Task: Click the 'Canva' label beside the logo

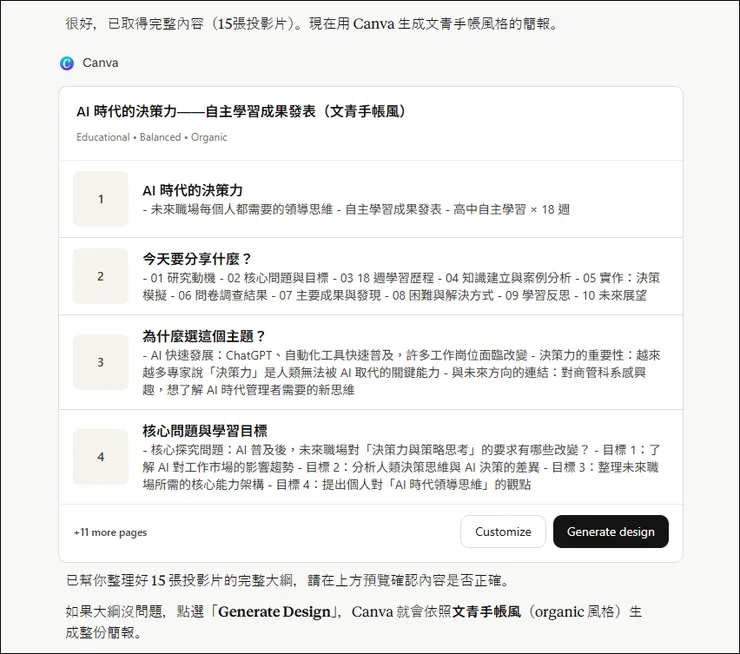Action: pos(100,63)
